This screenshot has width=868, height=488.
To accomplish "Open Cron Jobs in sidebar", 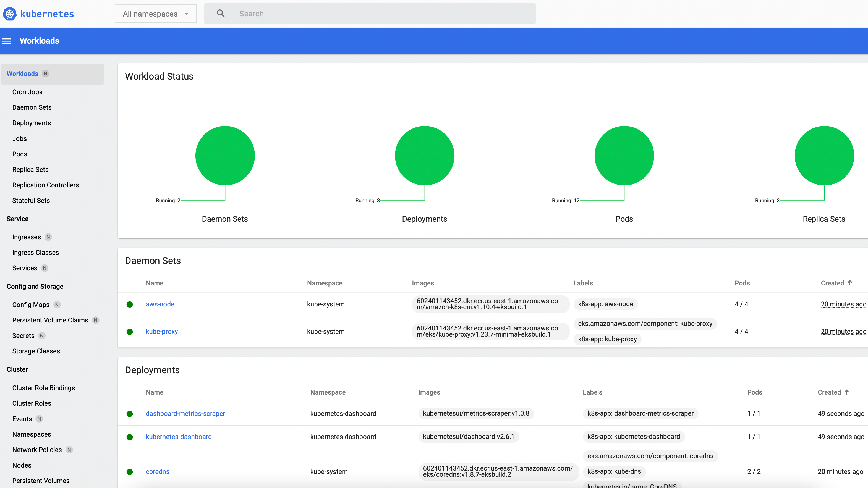I will pos(27,92).
